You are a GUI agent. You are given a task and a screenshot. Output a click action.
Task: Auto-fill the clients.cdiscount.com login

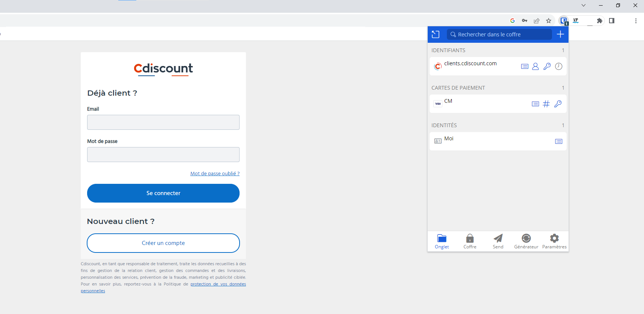pyautogui.click(x=525, y=66)
